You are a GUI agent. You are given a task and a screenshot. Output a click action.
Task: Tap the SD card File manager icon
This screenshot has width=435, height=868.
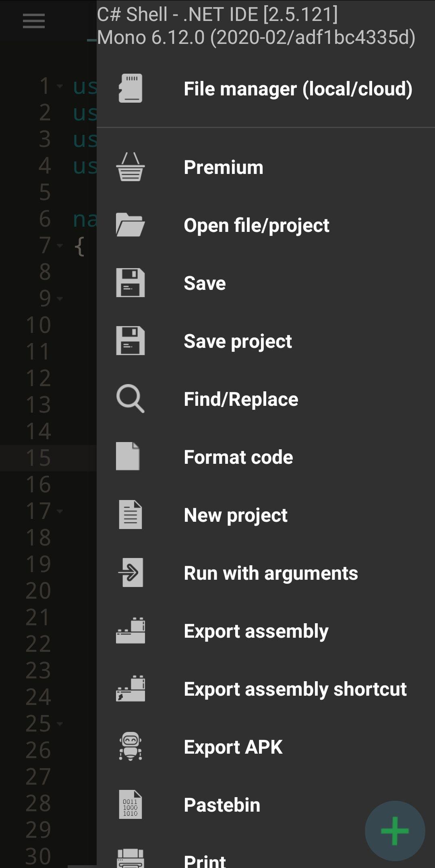point(130,89)
